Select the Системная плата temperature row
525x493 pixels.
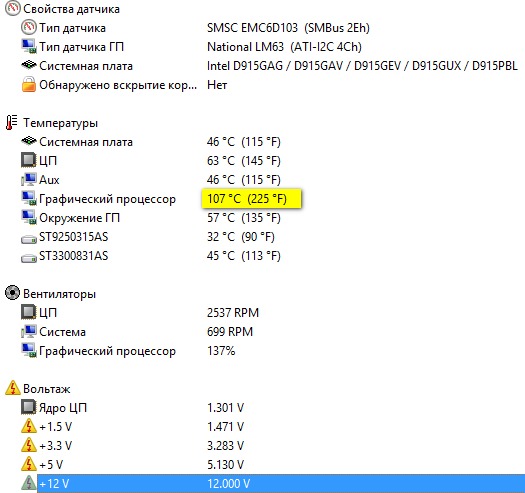pos(262,142)
